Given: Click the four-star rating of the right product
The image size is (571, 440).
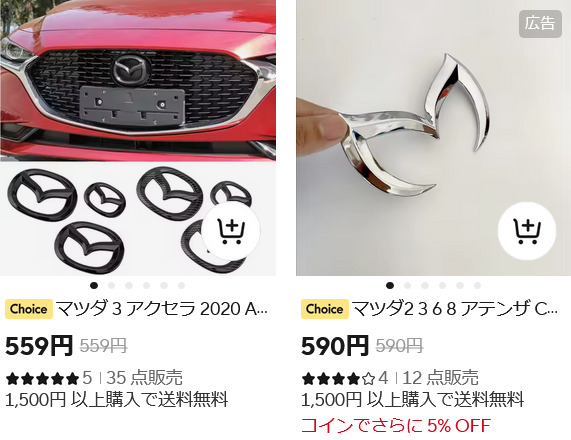Looking at the screenshot, I should [338, 378].
